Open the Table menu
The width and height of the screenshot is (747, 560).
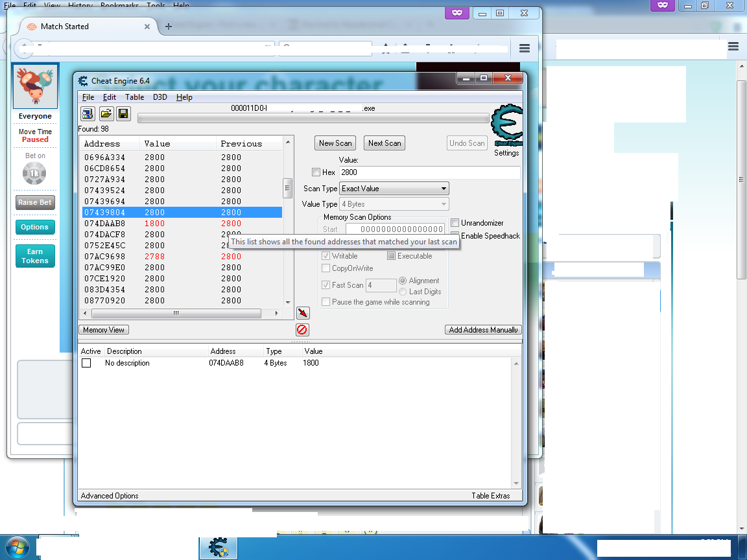pos(134,97)
